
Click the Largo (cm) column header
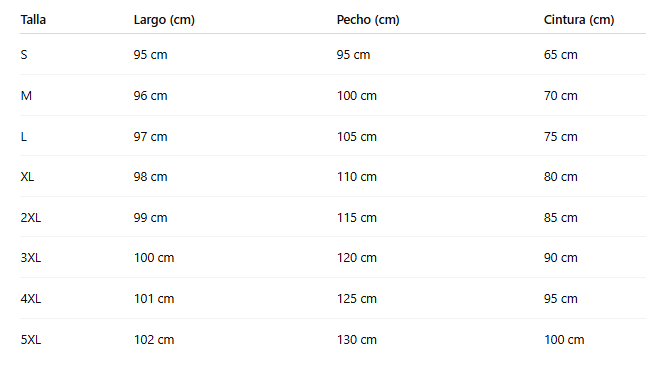click(x=164, y=20)
